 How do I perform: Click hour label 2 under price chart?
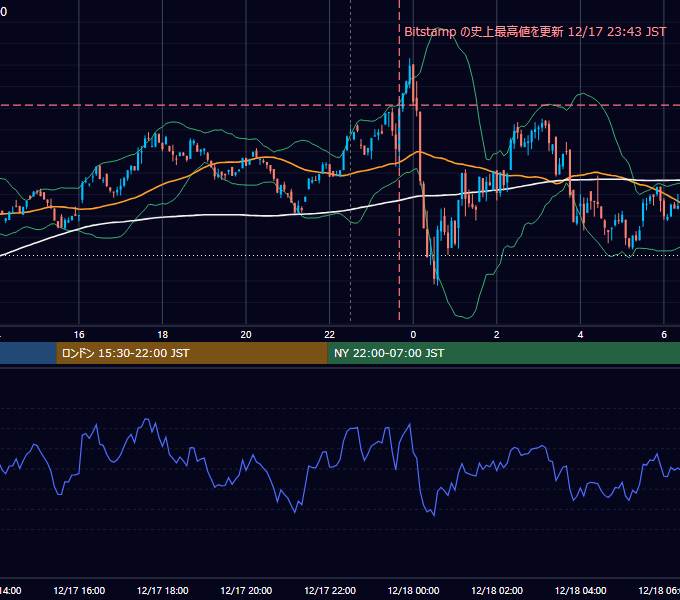tap(497, 335)
